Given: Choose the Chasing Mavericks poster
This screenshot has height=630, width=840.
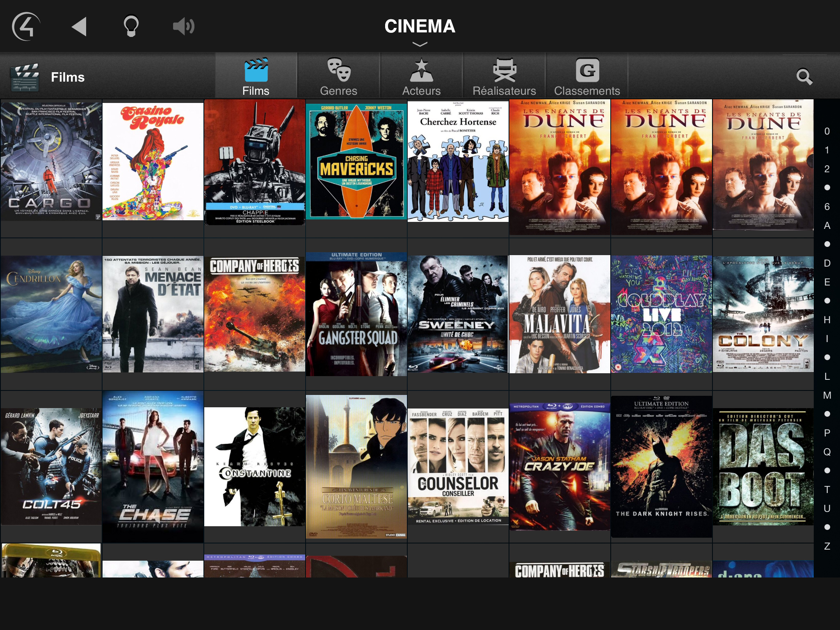Looking at the screenshot, I should [x=356, y=161].
